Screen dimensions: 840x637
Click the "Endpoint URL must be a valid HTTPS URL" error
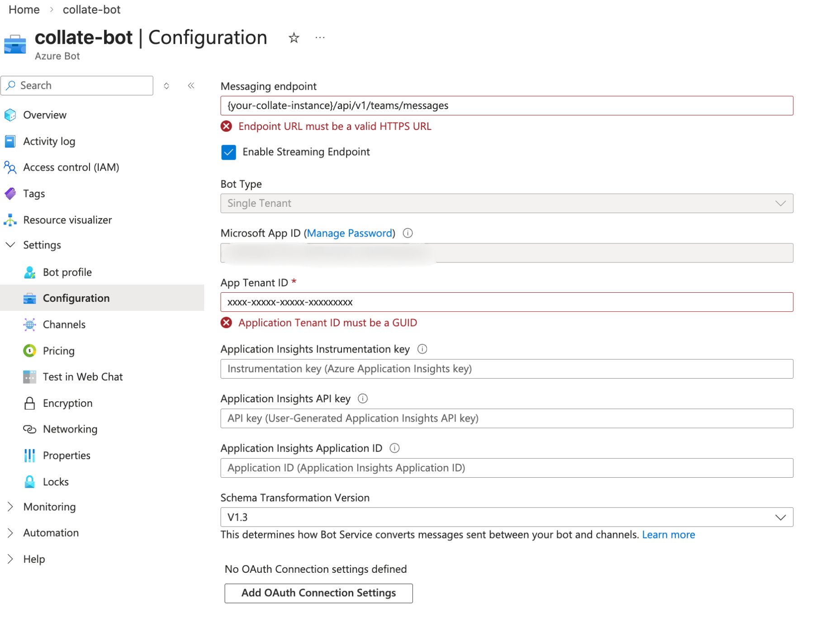click(x=335, y=126)
